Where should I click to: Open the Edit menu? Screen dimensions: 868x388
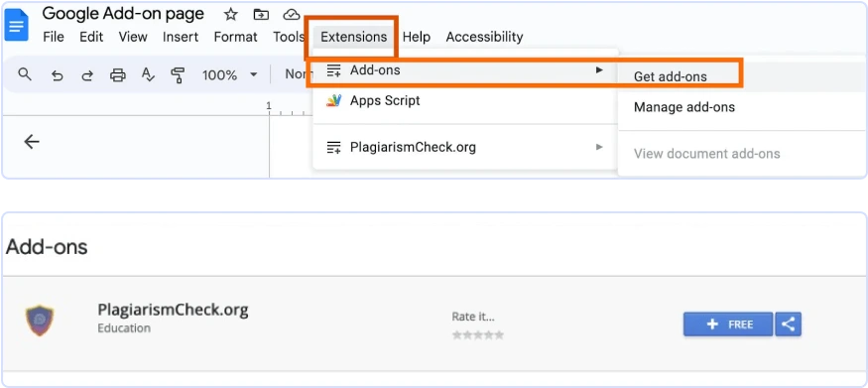point(91,37)
